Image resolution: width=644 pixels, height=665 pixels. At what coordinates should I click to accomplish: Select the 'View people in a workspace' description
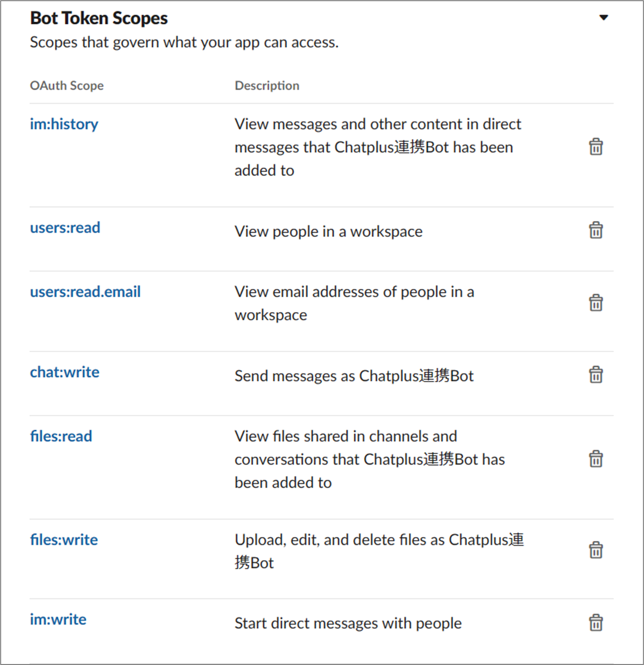pos(329,232)
